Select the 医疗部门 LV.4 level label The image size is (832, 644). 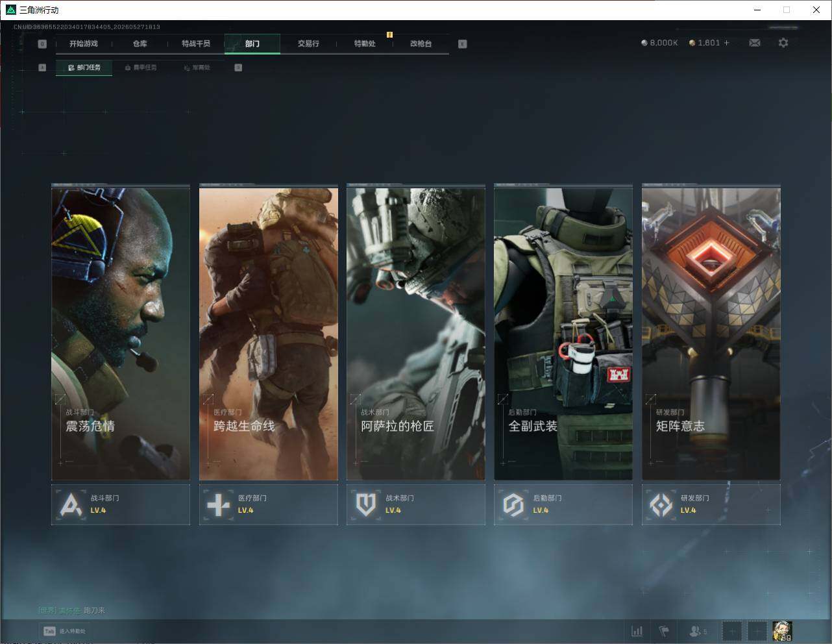[245, 510]
